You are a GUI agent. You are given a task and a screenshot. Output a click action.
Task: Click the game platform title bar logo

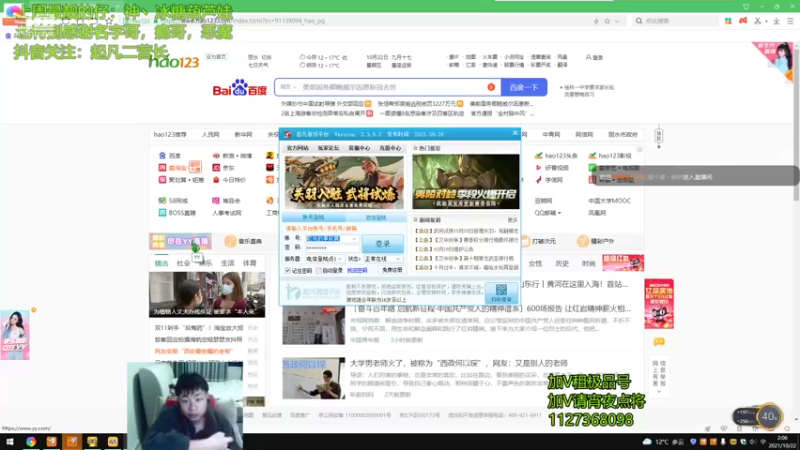tap(288, 134)
